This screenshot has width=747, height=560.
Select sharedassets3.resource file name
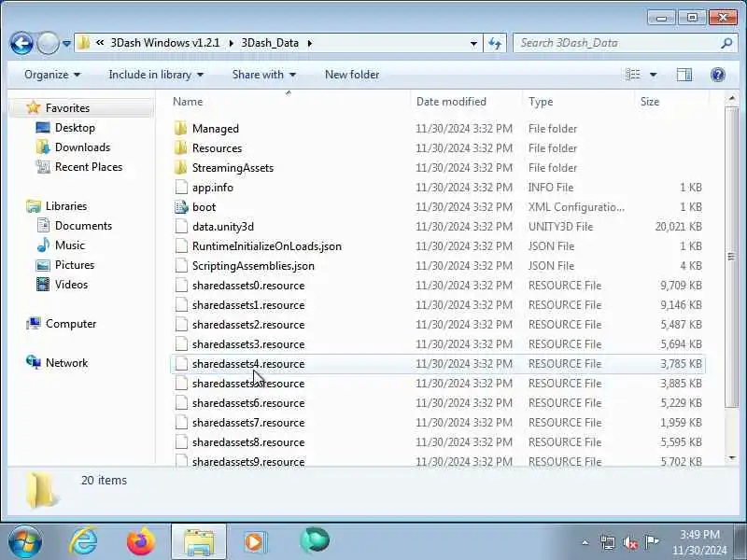(x=248, y=343)
